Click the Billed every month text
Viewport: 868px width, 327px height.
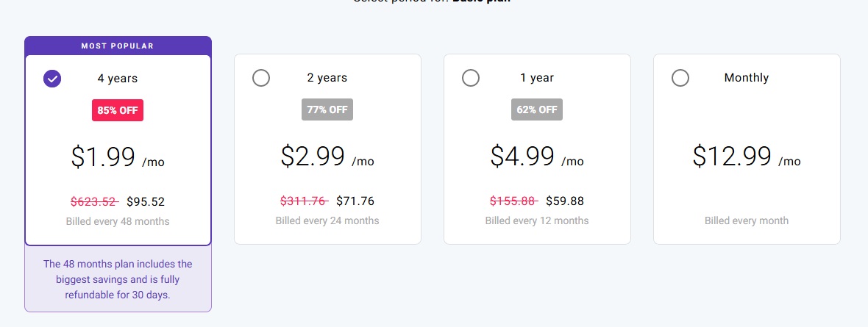pos(747,220)
